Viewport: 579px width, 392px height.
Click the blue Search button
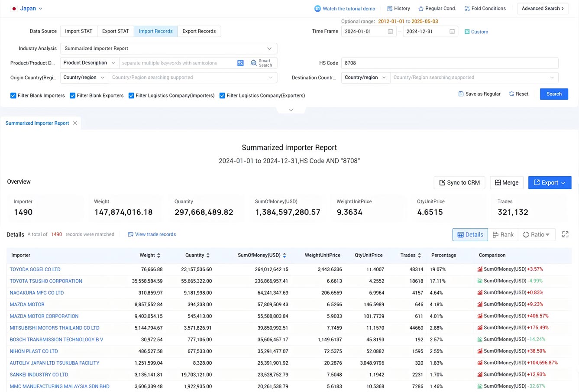click(554, 94)
